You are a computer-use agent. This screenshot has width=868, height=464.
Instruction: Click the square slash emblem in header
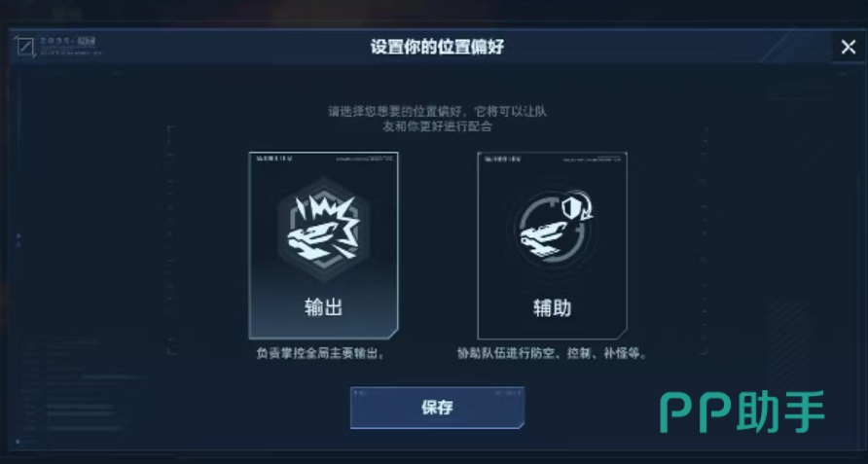click(x=25, y=47)
